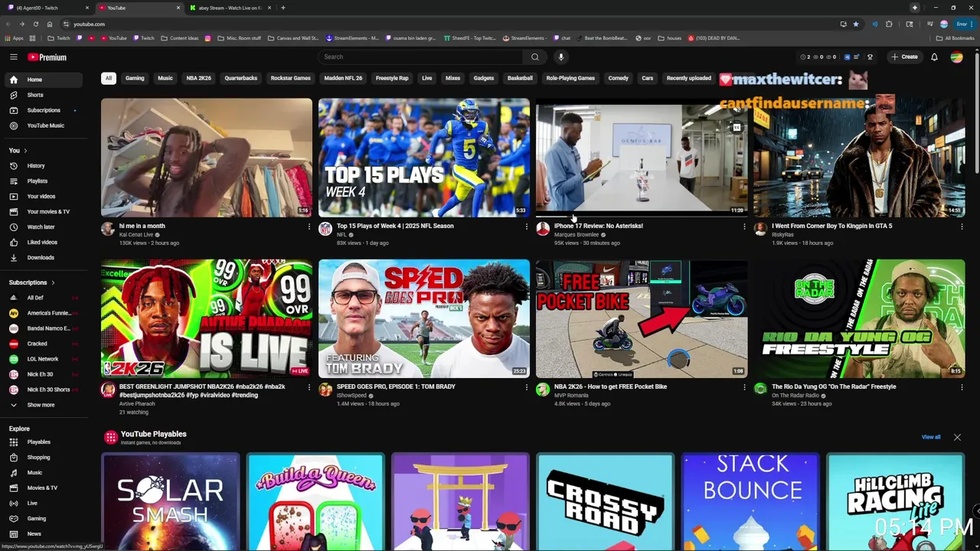Dismiss the YouTube Playables shelf
This screenshot has height=551, width=980.
click(x=957, y=437)
